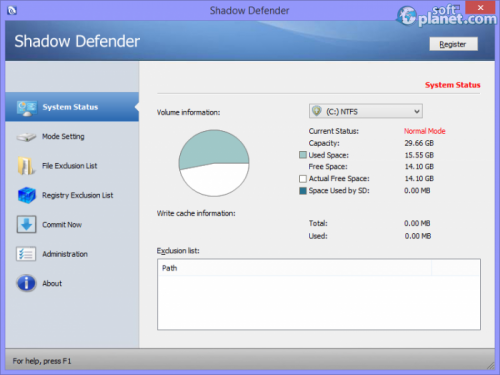Click the 29.66 GB capacity value

point(419,143)
